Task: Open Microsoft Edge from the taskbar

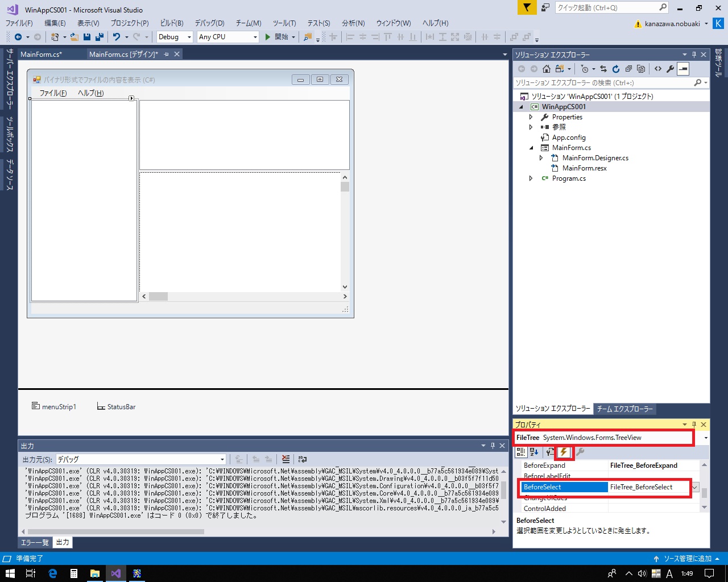Action: pyautogui.click(x=52, y=573)
